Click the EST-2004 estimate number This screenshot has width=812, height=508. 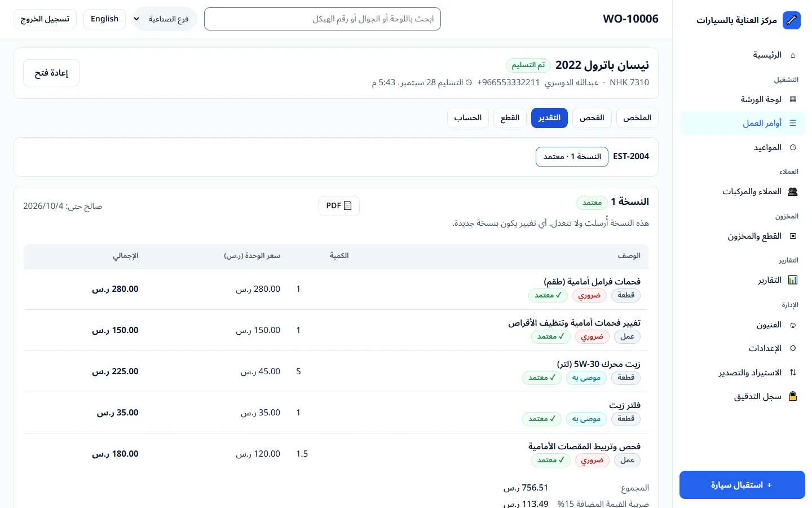click(631, 156)
